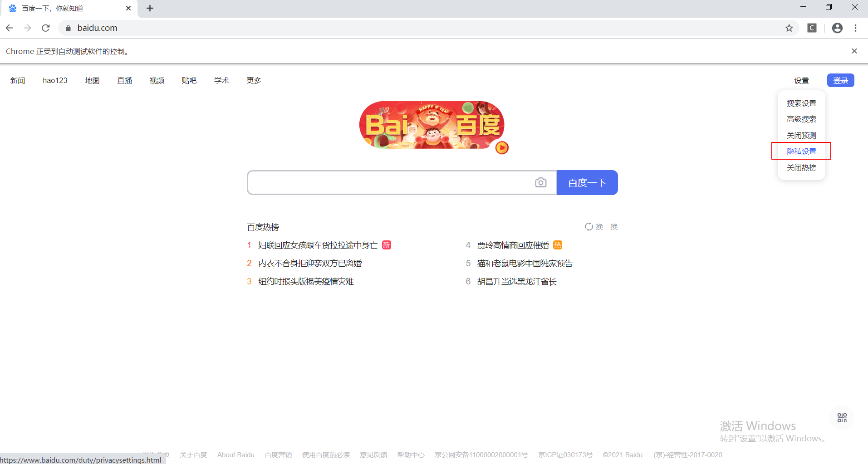Viewport: 868px width, 464px height.
Task: Click the orange 热 badge
Action: pos(558,245)
